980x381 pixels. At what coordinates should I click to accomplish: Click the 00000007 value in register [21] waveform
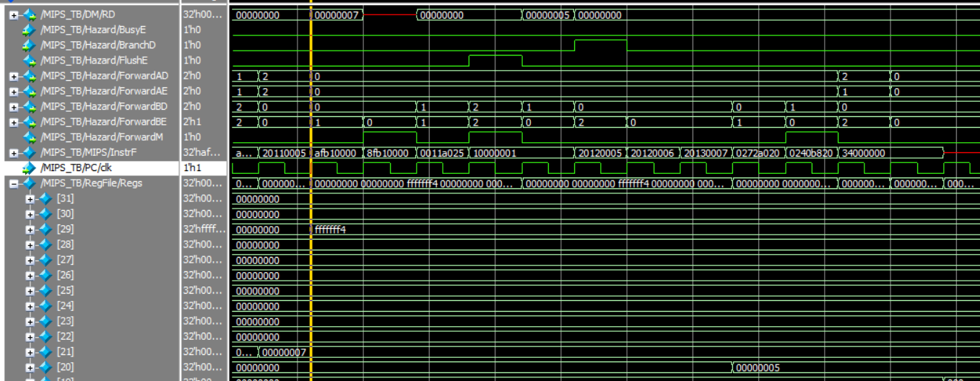285,352
